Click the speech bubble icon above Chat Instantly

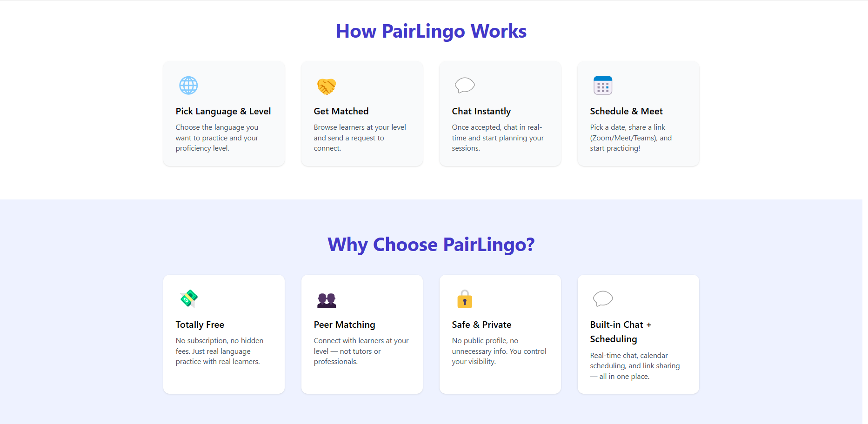coord(465,86)
